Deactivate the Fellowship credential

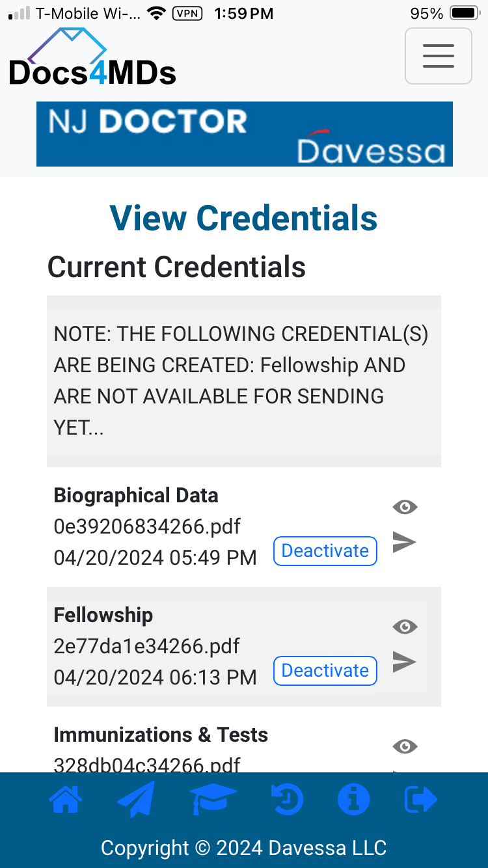(x=325, y=671)
